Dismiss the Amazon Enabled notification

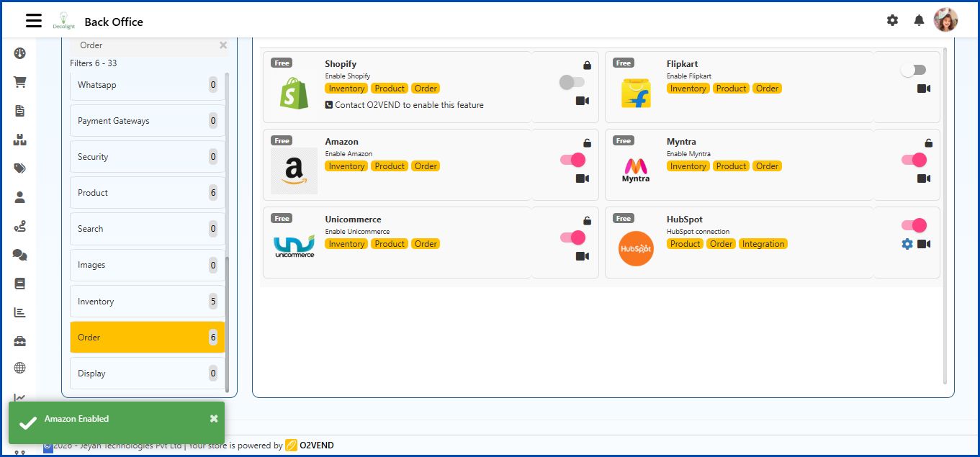(x=213, y=417)
